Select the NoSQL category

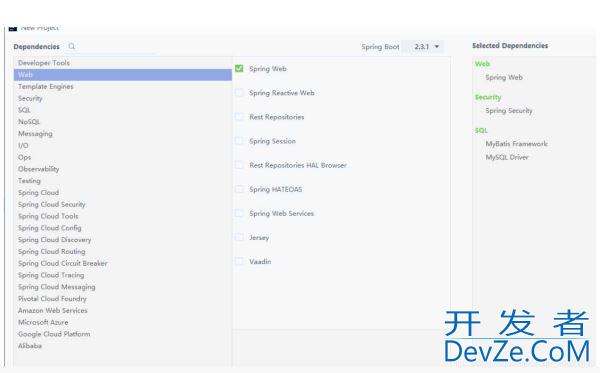[x=122, y=122]
